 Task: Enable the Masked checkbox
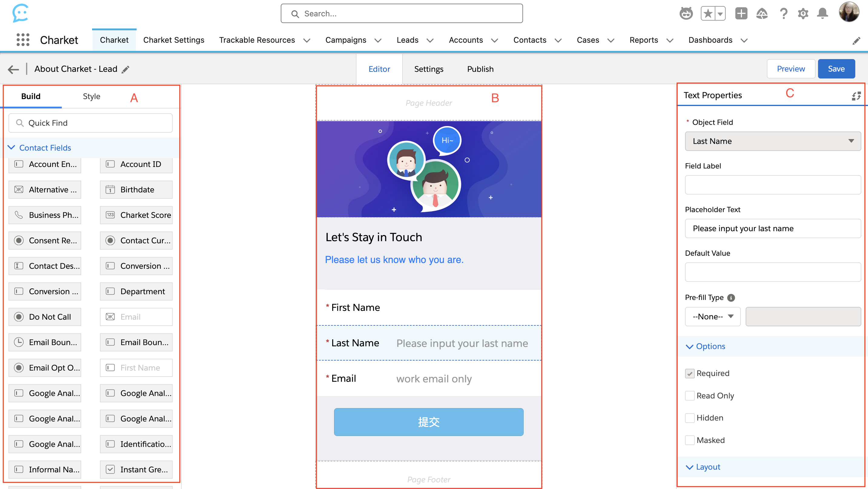(x=690, y=440)
